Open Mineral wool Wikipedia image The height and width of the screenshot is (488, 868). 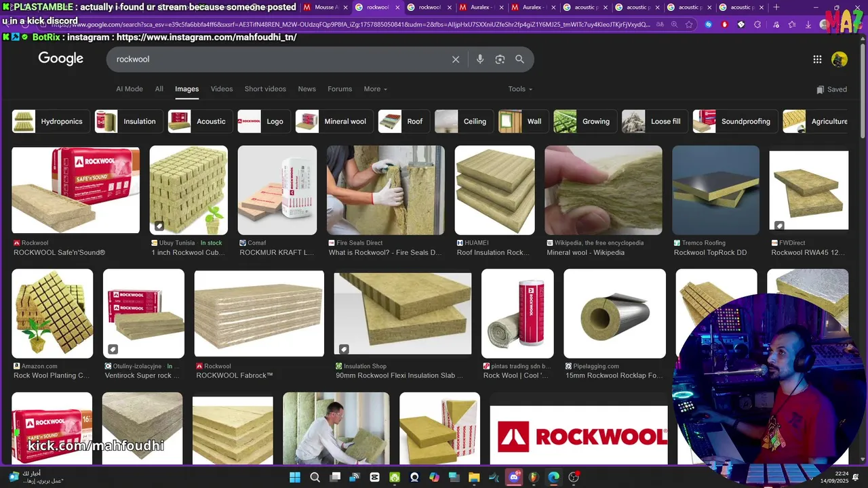604,190
